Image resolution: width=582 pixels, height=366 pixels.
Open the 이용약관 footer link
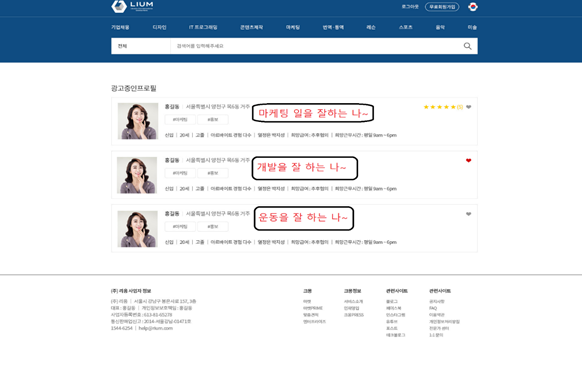[x=436, y=315]
